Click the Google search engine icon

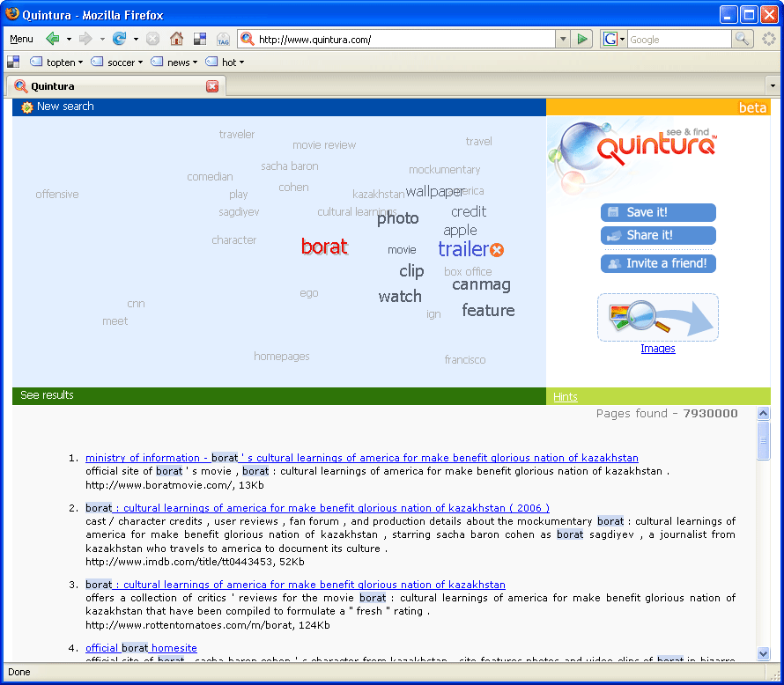click(610, 39)
